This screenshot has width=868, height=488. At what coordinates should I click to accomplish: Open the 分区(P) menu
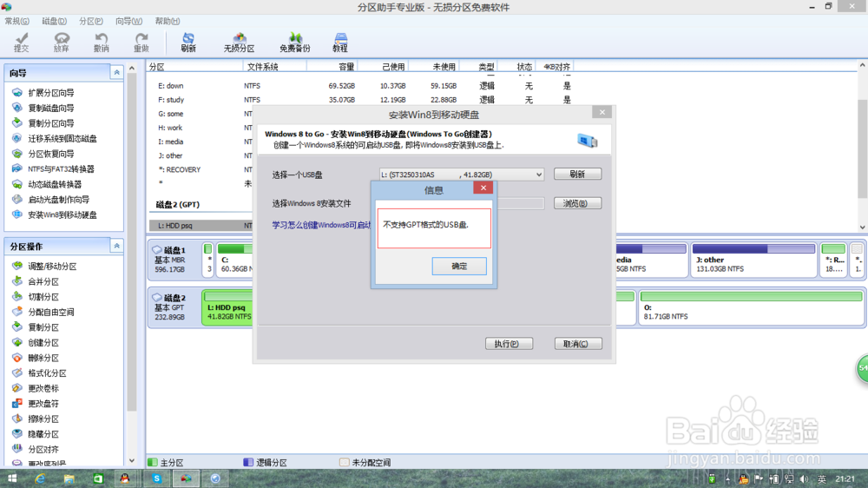point(91,21)
